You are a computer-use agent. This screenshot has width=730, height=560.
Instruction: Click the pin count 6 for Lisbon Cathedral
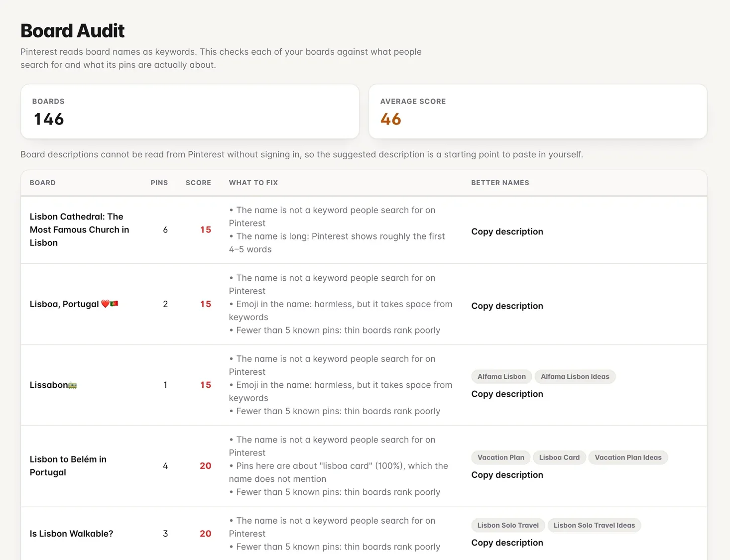(x=165, y=229)
